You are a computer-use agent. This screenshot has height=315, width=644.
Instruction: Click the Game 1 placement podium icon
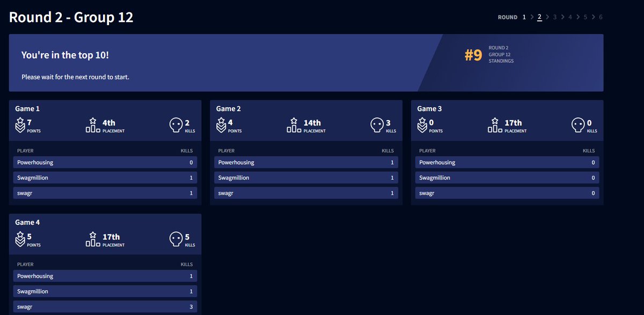click(x=93, y=125)
